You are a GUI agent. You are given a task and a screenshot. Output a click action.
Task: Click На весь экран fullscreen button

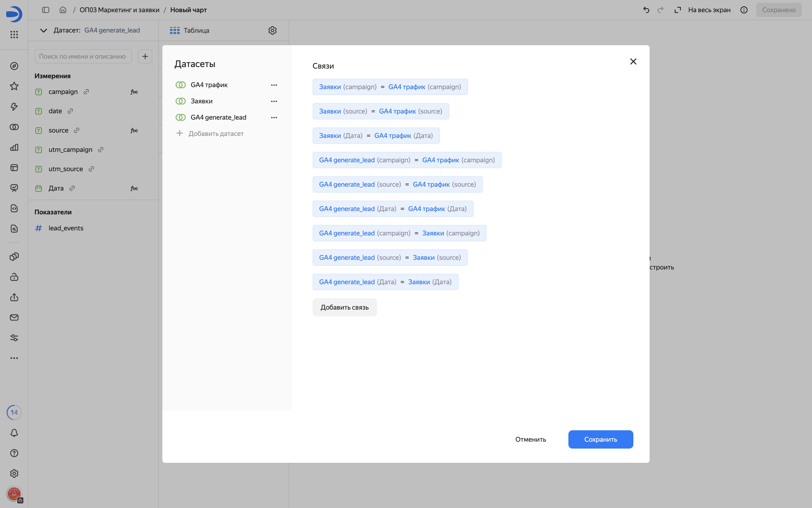tap(703, 10)
